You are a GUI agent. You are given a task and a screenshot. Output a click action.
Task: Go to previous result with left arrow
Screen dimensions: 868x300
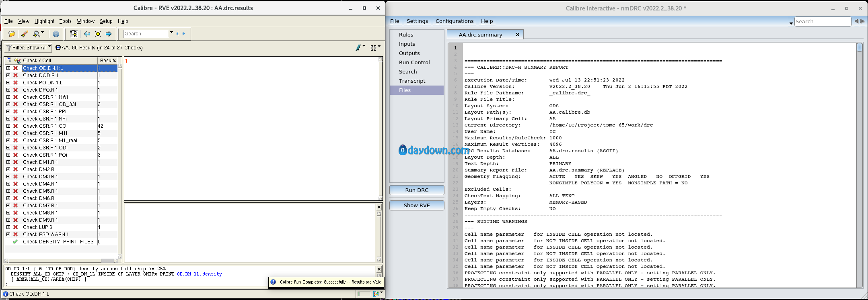click(87, 34)
